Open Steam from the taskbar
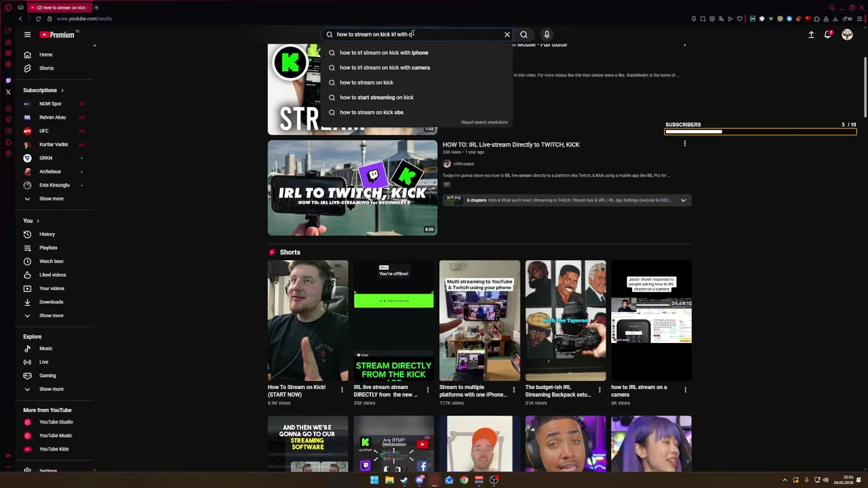 pyautogui.click(x=404, y=480)
